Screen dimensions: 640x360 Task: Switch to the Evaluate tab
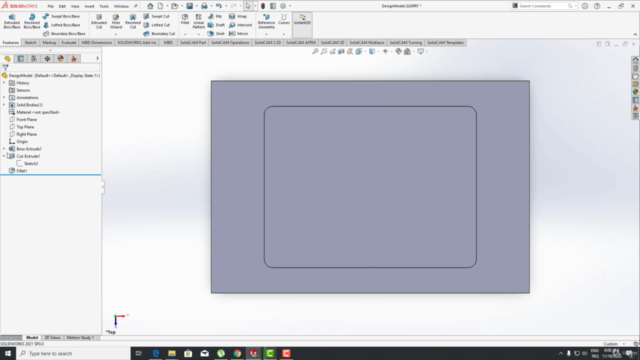69,42
